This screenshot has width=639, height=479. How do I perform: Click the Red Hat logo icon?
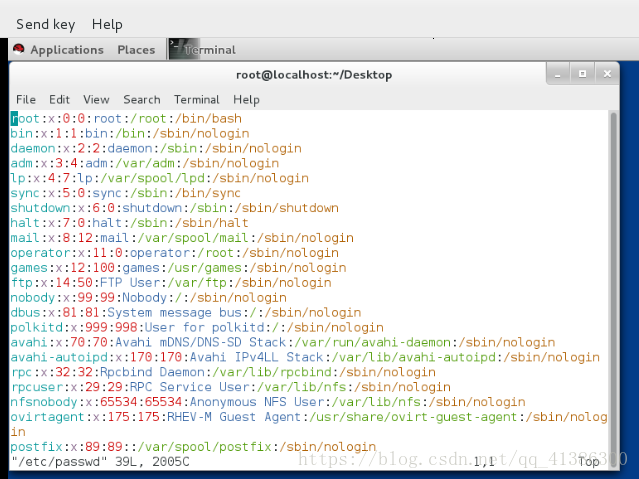coord(19,50)
